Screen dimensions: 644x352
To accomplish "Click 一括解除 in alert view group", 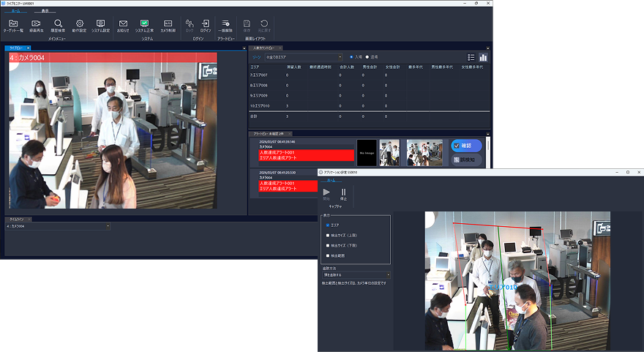I will pos(225,26).
